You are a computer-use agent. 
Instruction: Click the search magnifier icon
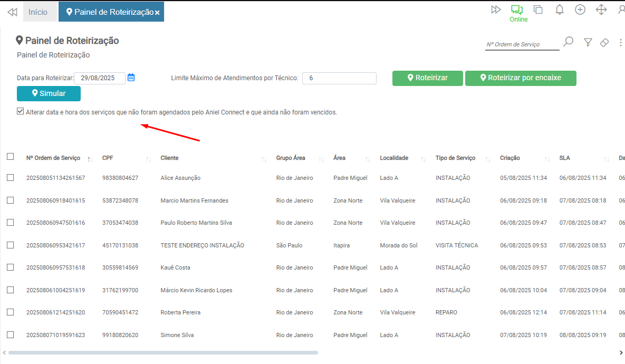point(568,42)
